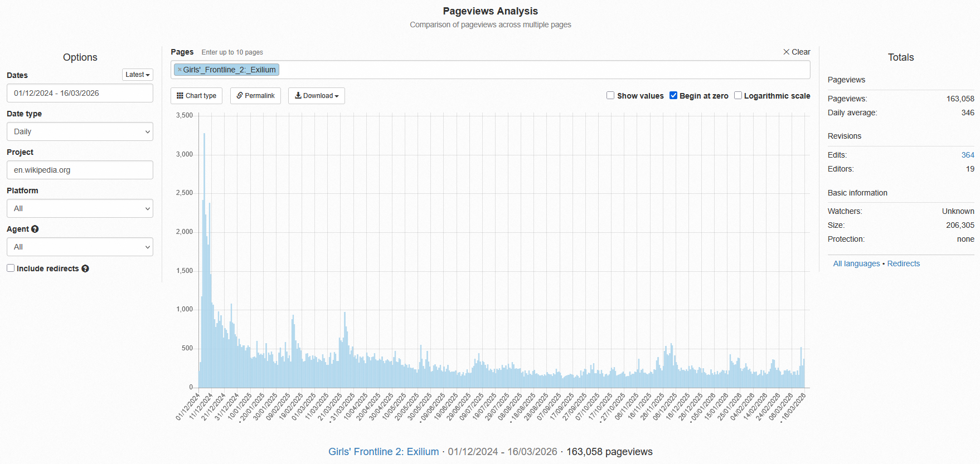The image size is (980, 464).
Task: Click the Include redirects help icon
Action: (x=85, y=268)
